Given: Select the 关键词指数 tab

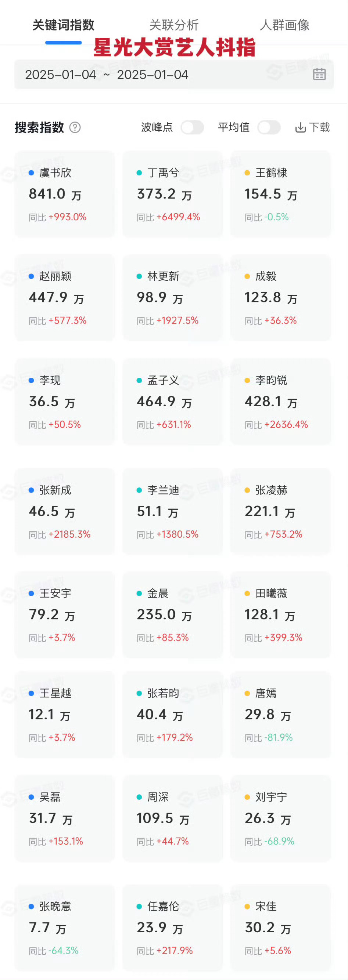Looking at the screenshot, I should [x=63, y=25].
